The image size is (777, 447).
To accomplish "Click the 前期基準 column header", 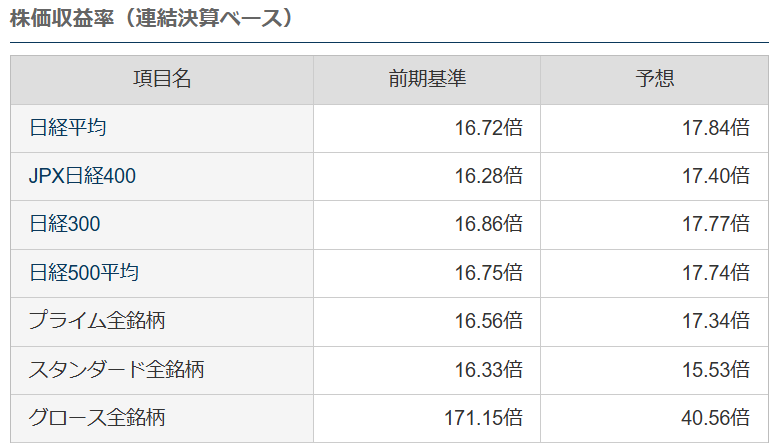I will (427, 79).
